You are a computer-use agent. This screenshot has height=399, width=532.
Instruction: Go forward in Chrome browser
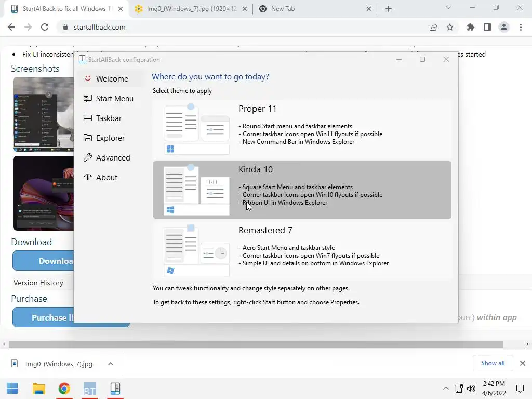(28, 27)
